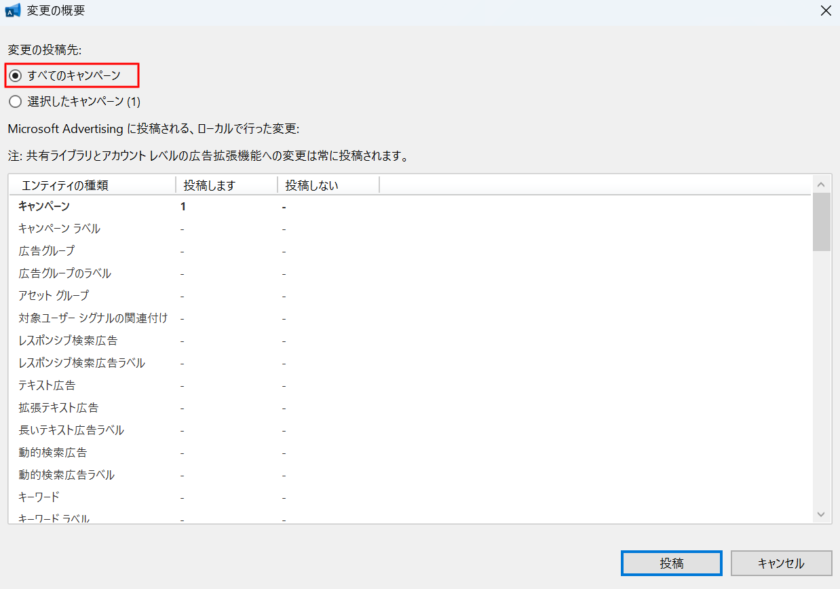Image resolution: width=840 pixels, height=589 pixels.
Task: Select the すべてのキャンペーン radio button
Action: tap(15, 76)
